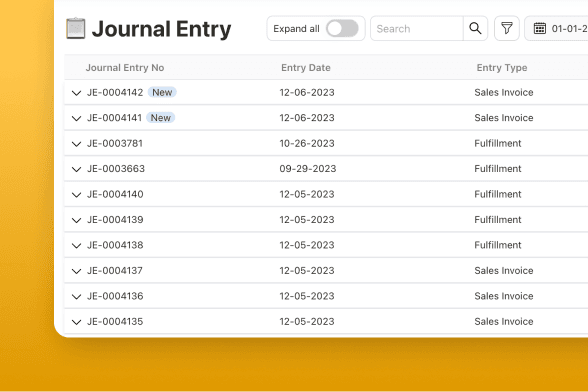Click the magnifying glass search icon
This screenshot has width=588, height=392.
(475, 29)
